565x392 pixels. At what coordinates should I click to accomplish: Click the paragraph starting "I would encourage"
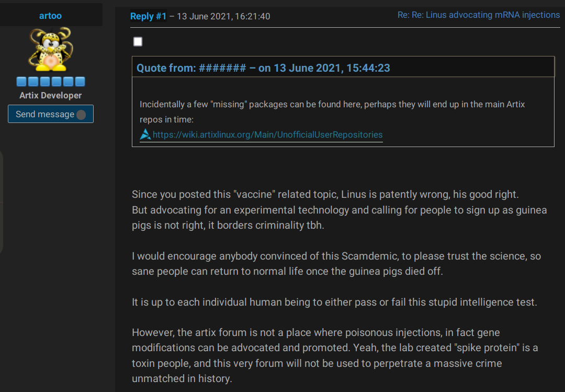tap(336, 264)
